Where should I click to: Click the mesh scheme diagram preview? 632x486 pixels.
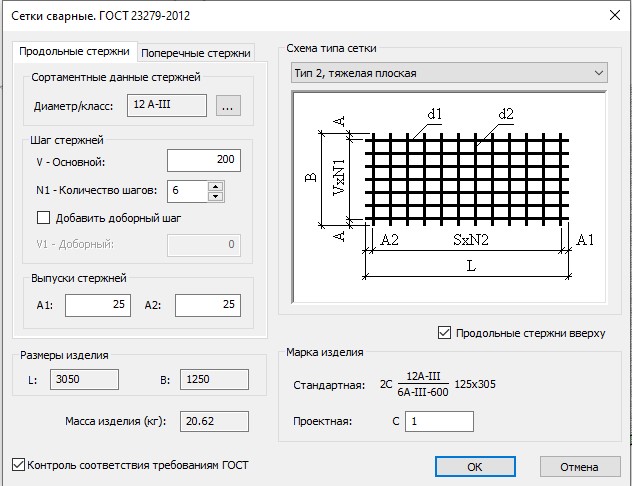point(447,195)
